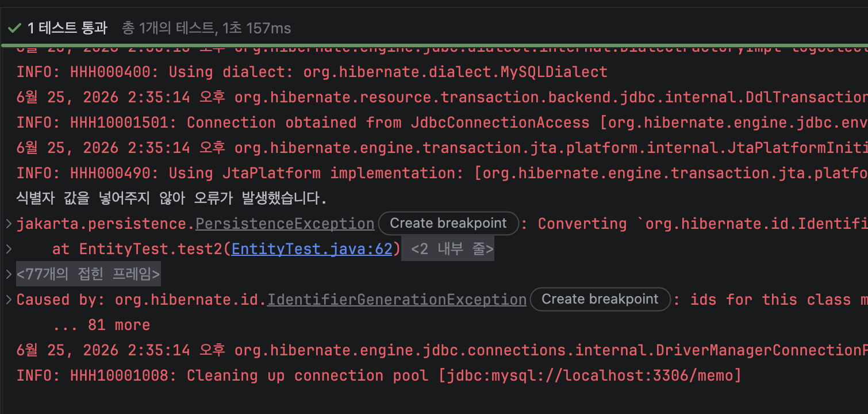Click the 1 테스트 통과 status label
The height and width of the screenshot is (414, 868).
(67, 28)
